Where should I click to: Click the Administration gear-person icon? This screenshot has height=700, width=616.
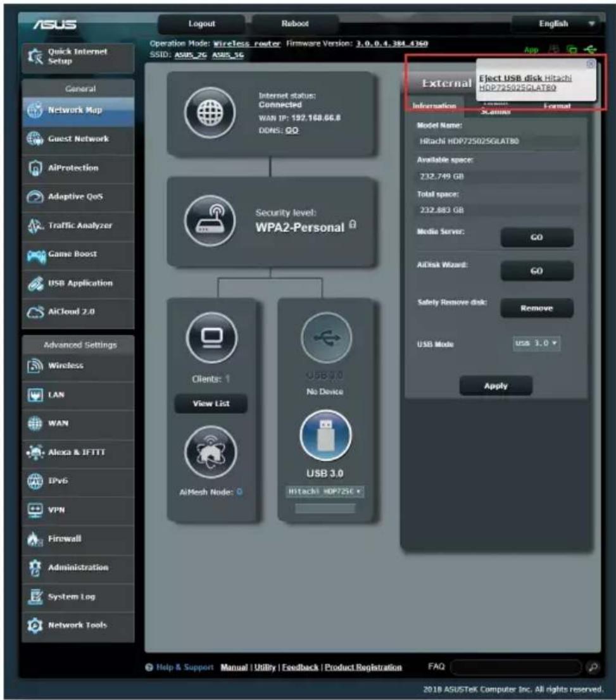pos(35,568)
